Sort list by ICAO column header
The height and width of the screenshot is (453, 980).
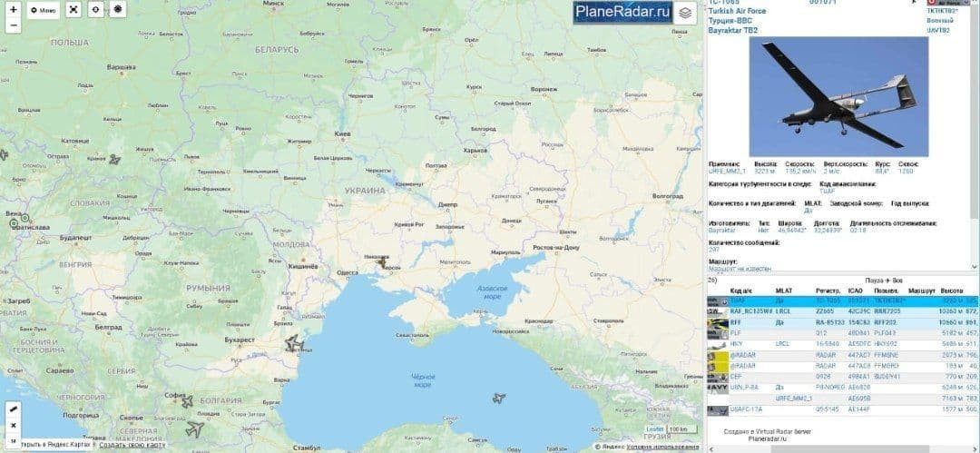pos(854,291)
